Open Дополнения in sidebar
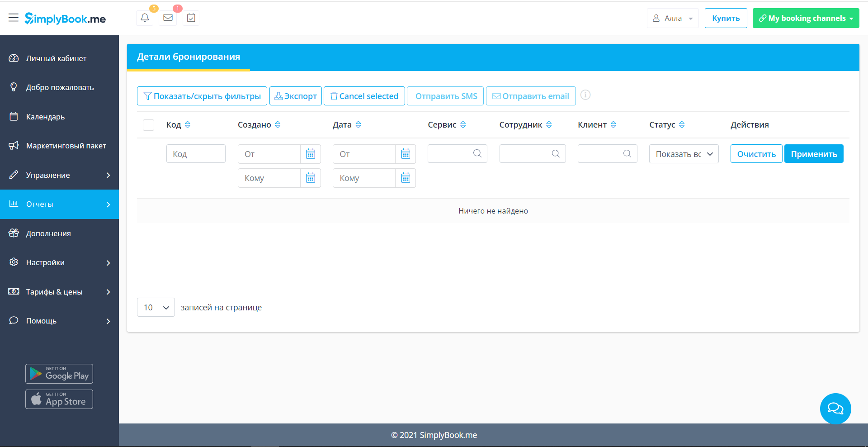This screenshot has height=447, width=868. click(59, 233)
